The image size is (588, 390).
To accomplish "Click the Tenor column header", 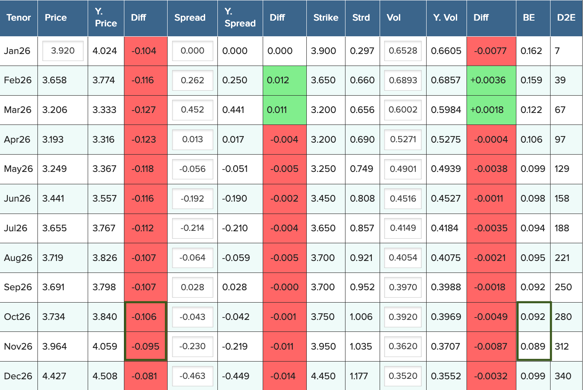I will (x=19, y=18).
